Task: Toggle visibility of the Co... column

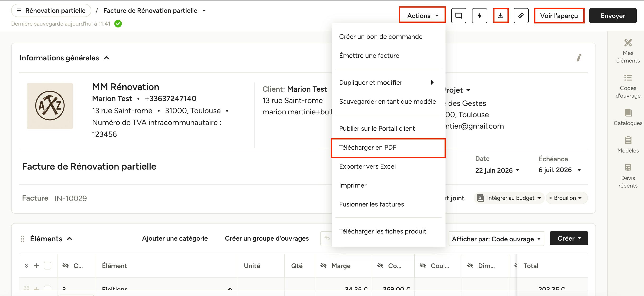Action: click(x=380, y=265)
